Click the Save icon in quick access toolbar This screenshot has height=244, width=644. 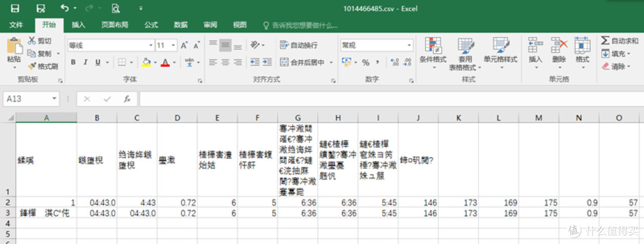coord(15,8)
